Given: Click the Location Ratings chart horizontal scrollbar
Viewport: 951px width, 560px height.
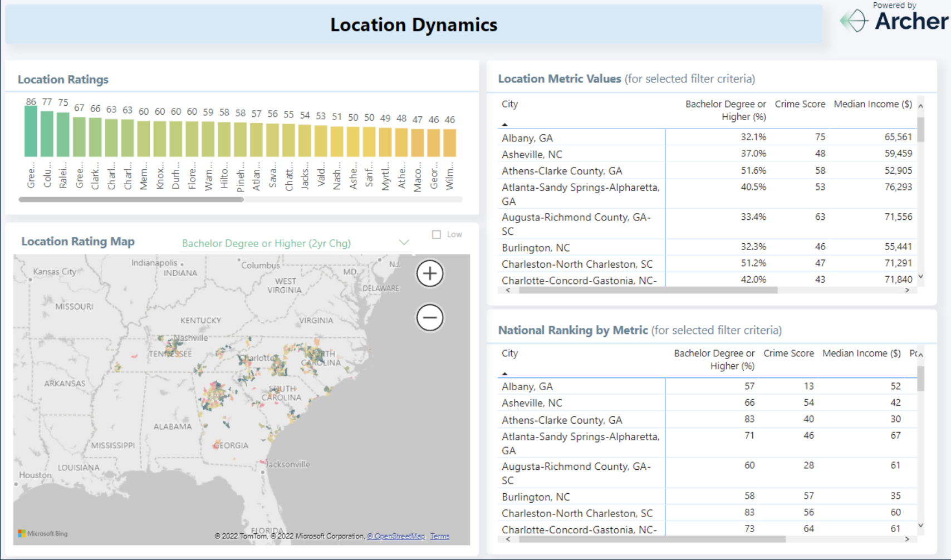Looking at the screenshot, I should (131, 199).
